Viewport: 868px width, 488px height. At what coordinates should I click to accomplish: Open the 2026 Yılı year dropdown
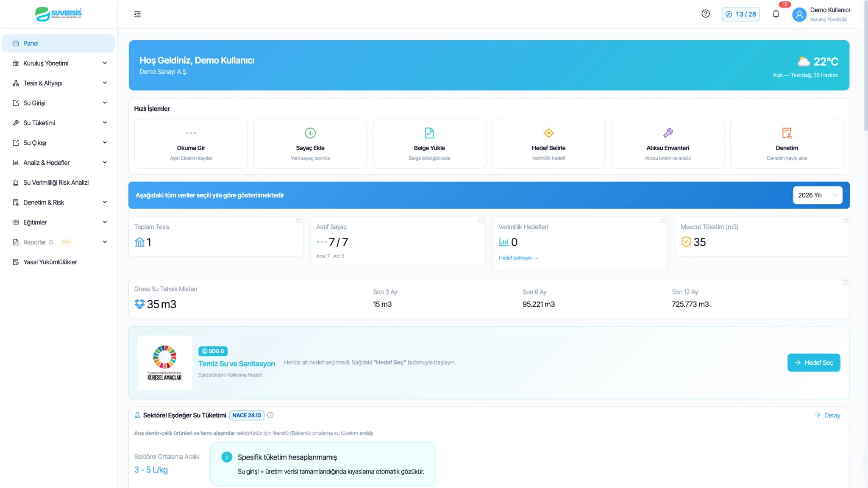click(x=817, y=195)
